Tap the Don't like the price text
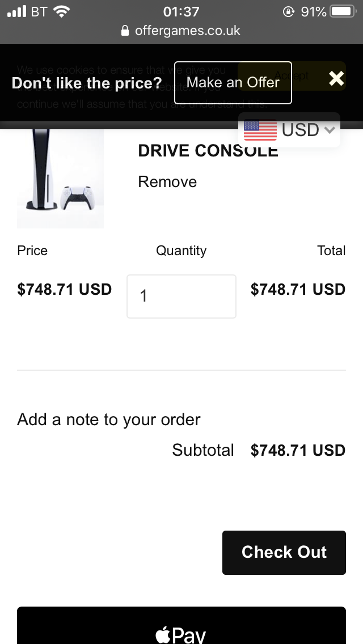Image resolution: width=363 pixels, height=644 pixels. 87,83
